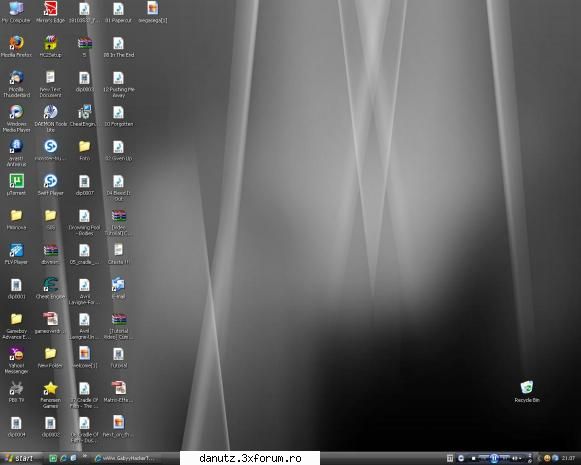Open the avast! Antivirus shortcut
This screenshot has width=581, height=465.
point(16,153)
